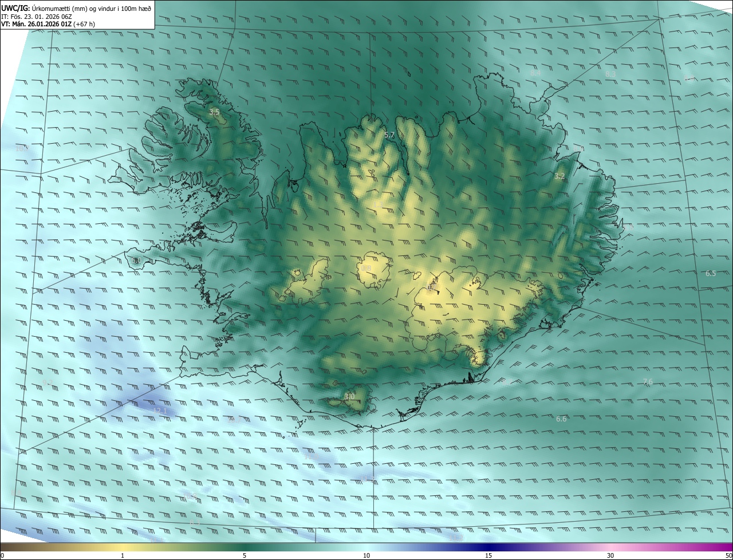This screenshot has height=560, width=733.
Task: Click the 12.1 value in the blue area
Action: click(x=160, y=411)
